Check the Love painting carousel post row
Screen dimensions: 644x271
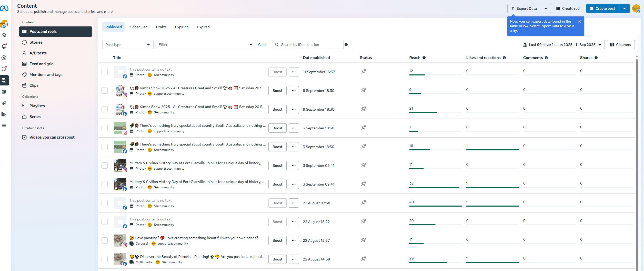coord(105,240)
